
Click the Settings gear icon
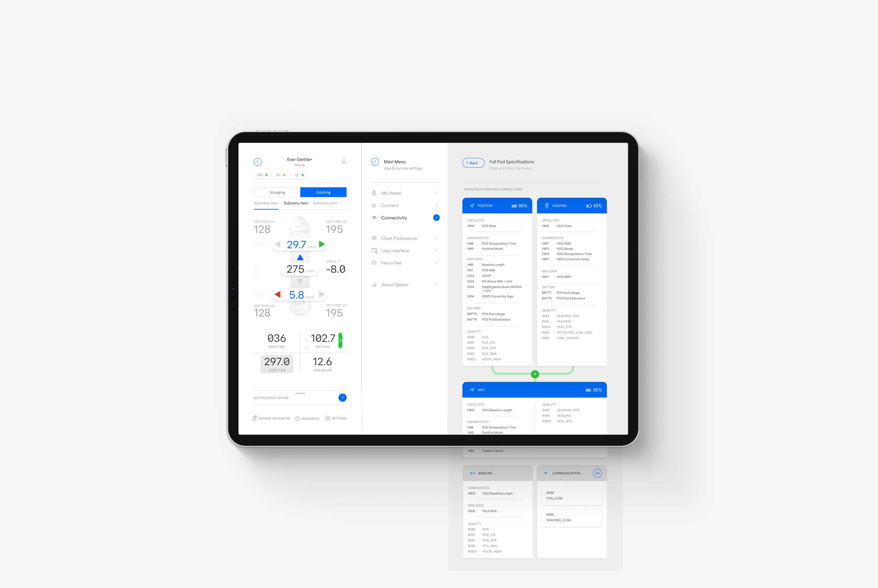pyautogui.click(x=327, y=418)
